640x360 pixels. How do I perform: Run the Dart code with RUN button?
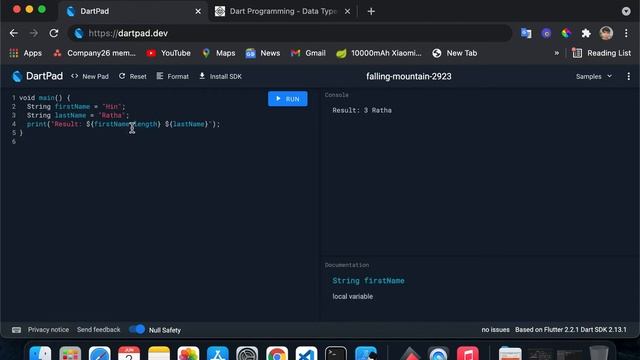[287, 99]
